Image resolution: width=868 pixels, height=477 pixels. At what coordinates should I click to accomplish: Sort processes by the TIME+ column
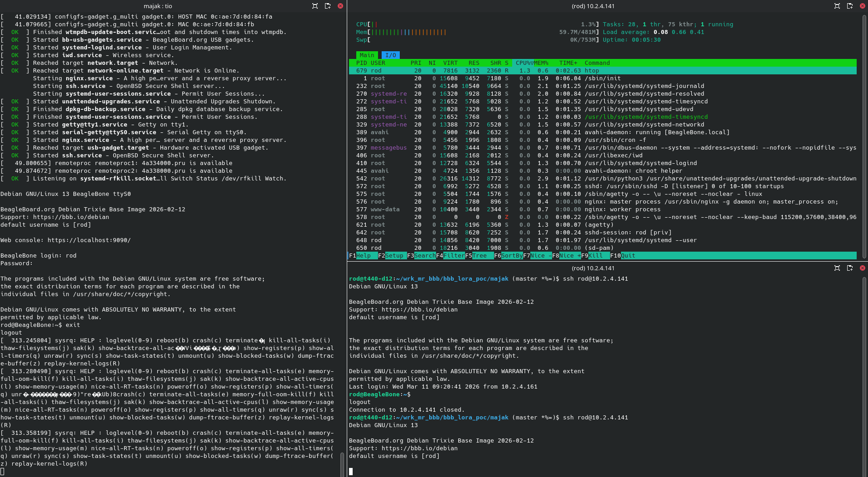coord(568,63)
